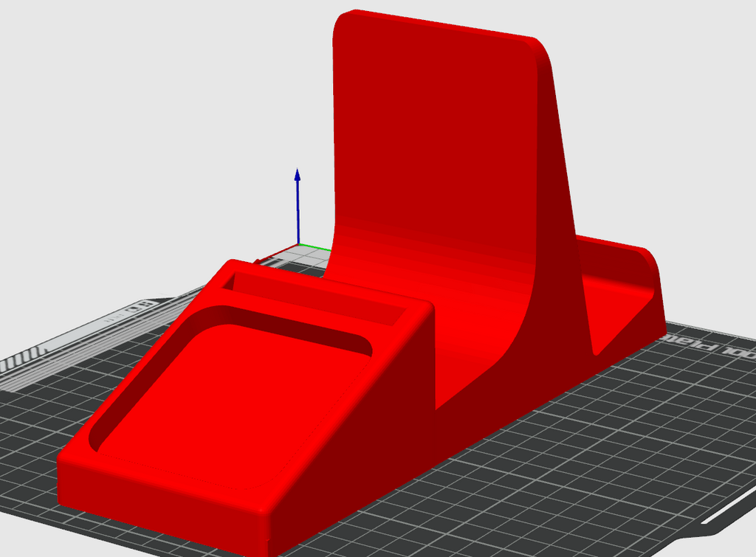Viewport: 756px width, 557px height.
Task: Click the blue Z-axis arrow tip
Action: click(298, 174)
